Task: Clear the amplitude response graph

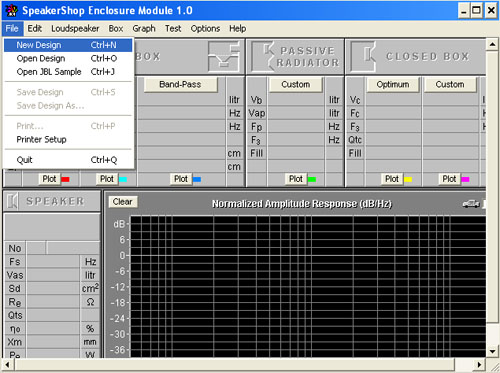Action: 123,202
